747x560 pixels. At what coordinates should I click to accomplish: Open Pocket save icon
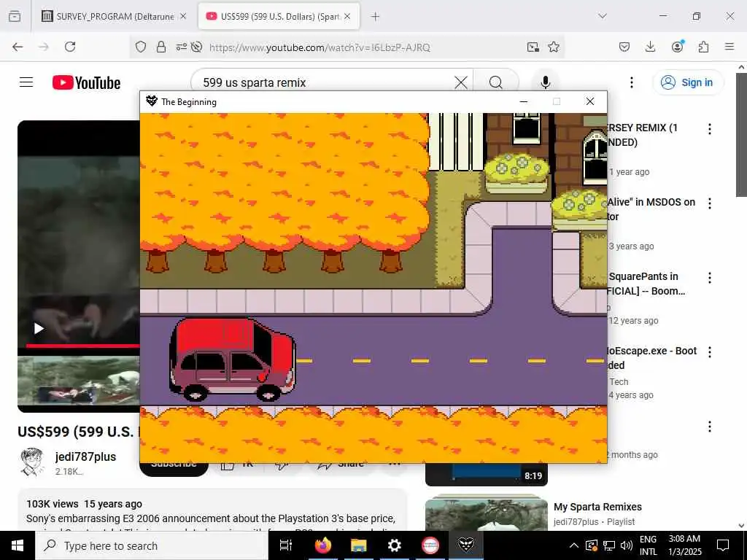coord(624,47)
